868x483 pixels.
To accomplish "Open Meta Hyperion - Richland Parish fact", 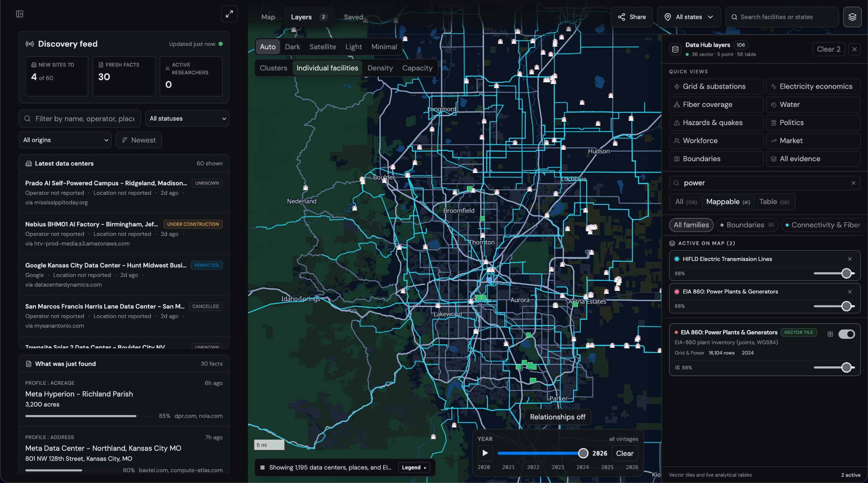I will point(124,399).
